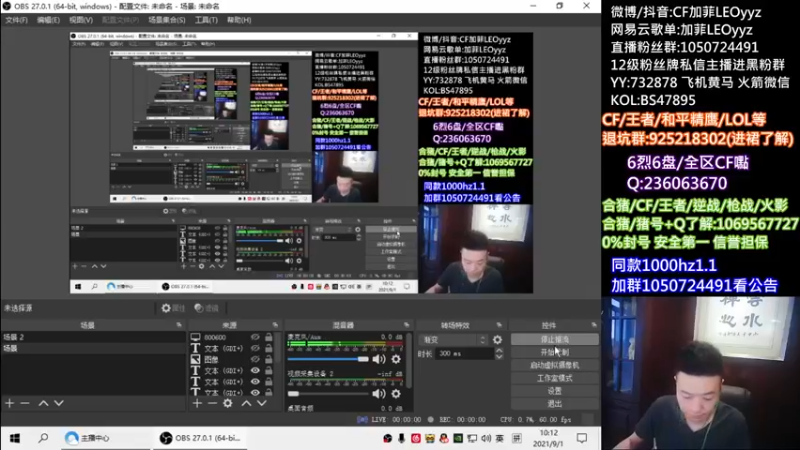This screenshot has height=450, width=800.
Task: Toggle lock of 文本 (GDI+) above 图像
Action: [268, 348]
